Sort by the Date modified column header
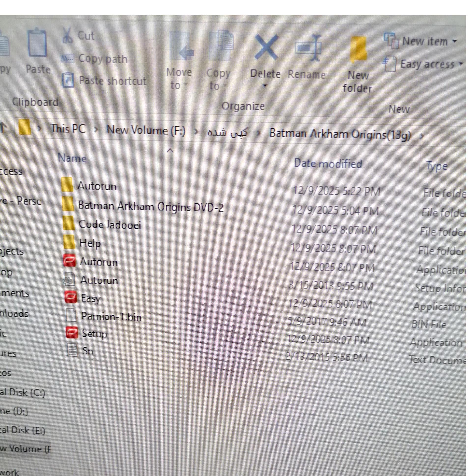The height and width of the screenshot is (476, 476). tap(328, 164)
